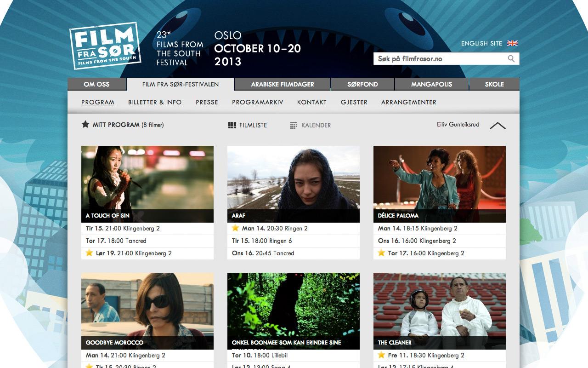Toggle star on Lør 19. 21:00 Klingenberg 2

[x=89, y=253]
